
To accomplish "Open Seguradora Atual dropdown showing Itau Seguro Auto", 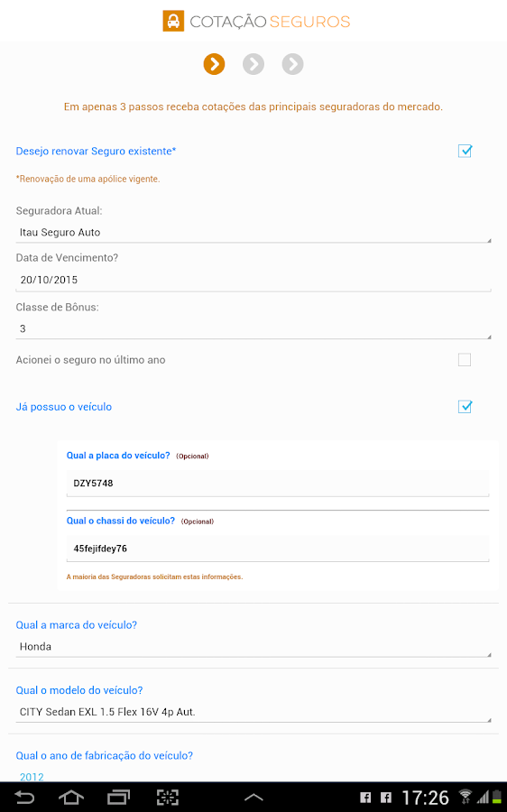I will [253, 233].
